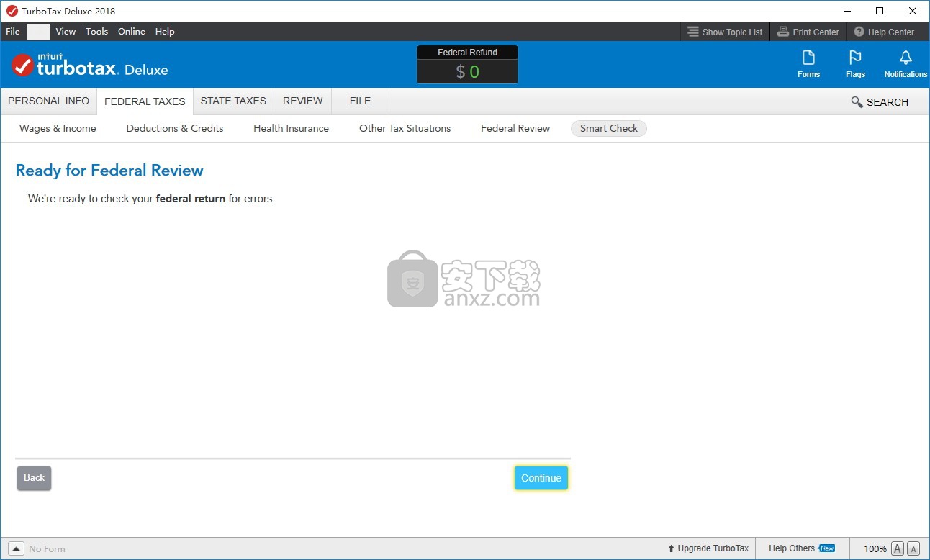Open the Tools menu
Image resolution: width=930 pixels, height=560 pixels.
tap(96, 32)
